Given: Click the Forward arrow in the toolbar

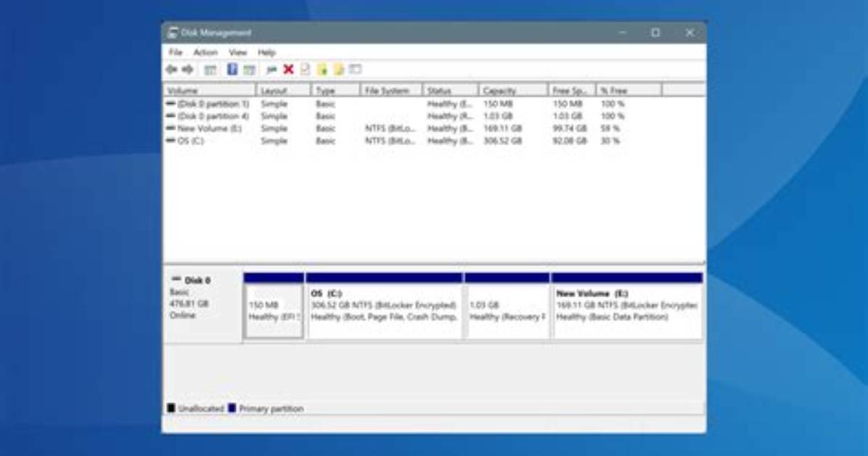Looking at the screenshot, I should coord(188,69).
